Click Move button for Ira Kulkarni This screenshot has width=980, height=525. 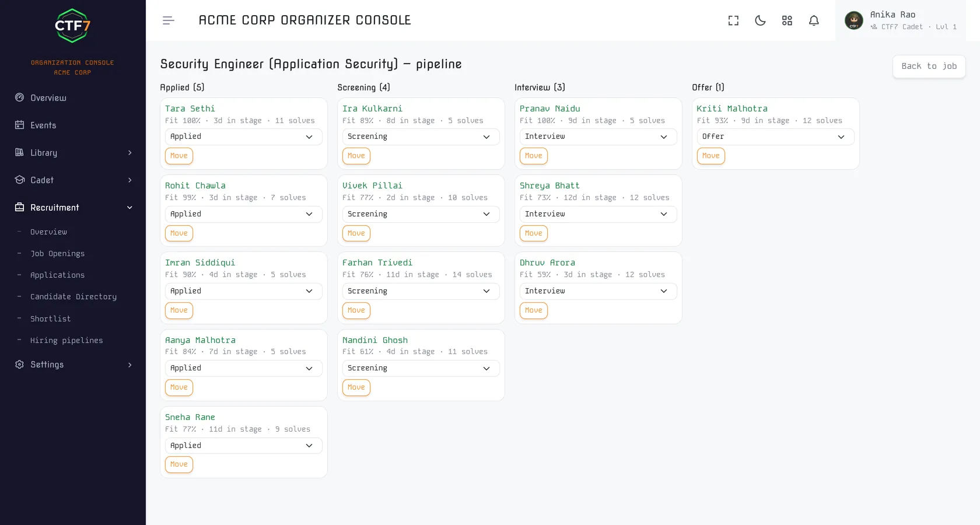[x=356, y=156]
